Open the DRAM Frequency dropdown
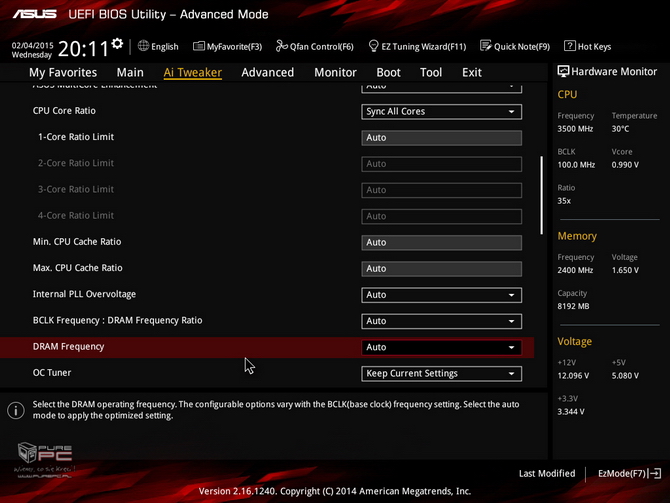670x503 pixels. pyautogui.click(x=441, y=347)
